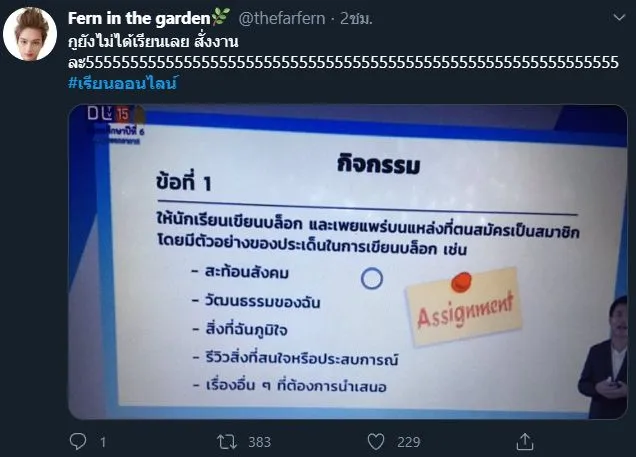Screen dimensions: 636x457
Task: Visit the @thefarfern handle link
Action: pos(282,18)
